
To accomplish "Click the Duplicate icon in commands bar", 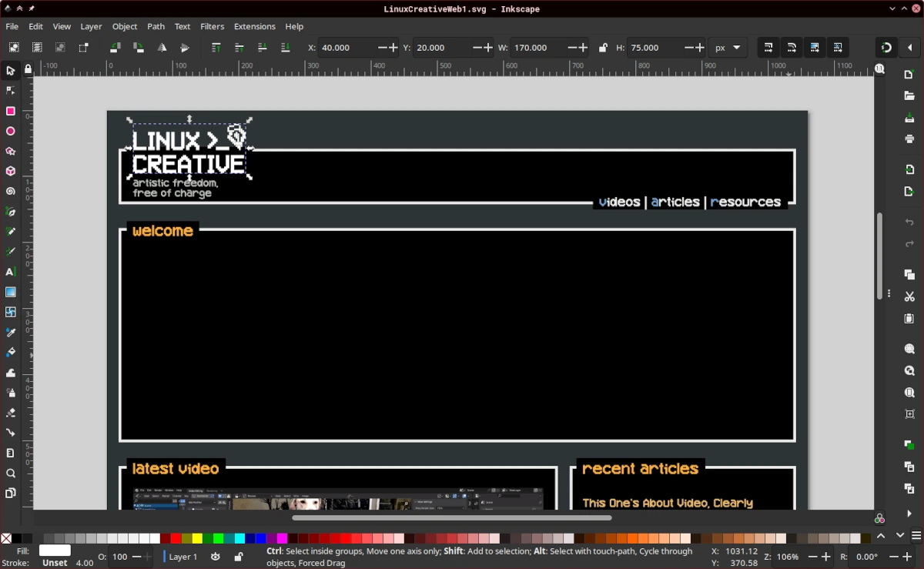I will click(x=909, y=445).
